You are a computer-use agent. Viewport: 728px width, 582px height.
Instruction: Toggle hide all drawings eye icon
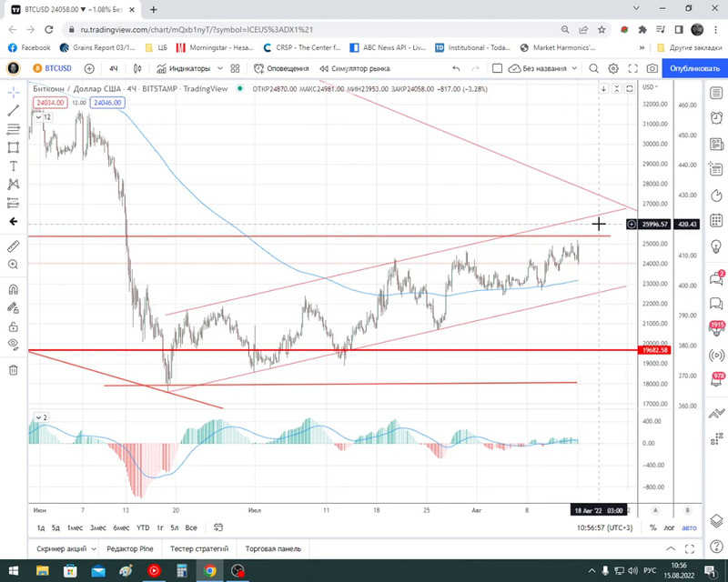click(x=14, y=344)
